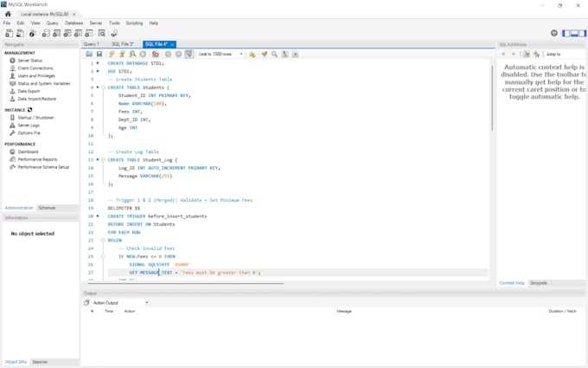
Task: Create a new schema with the toolbar icon
Action: click(x=46, y=34)
